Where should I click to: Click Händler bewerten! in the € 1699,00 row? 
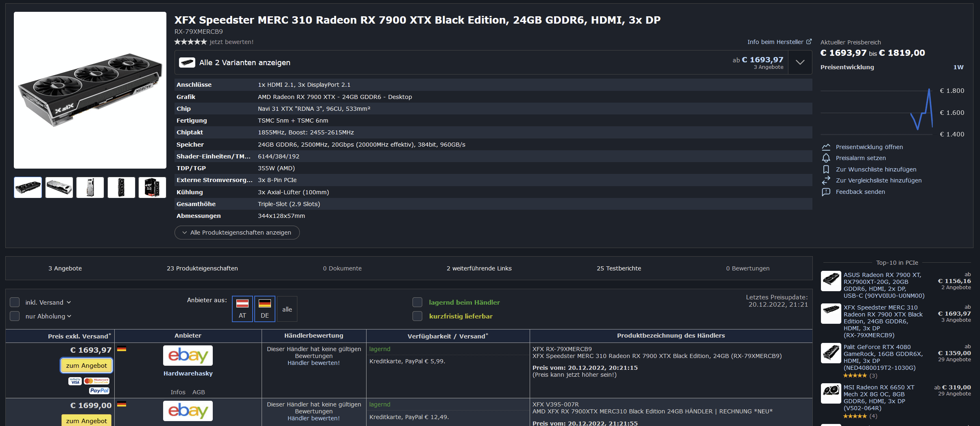click(x=314, y=418)
